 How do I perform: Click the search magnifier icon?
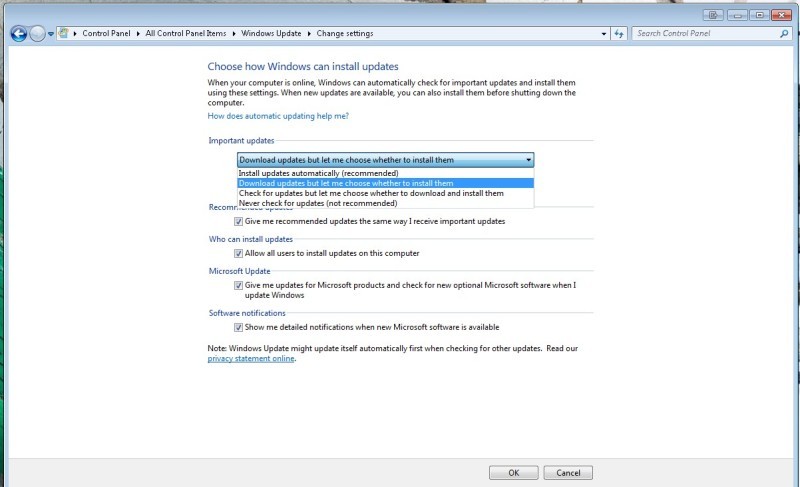784,34
